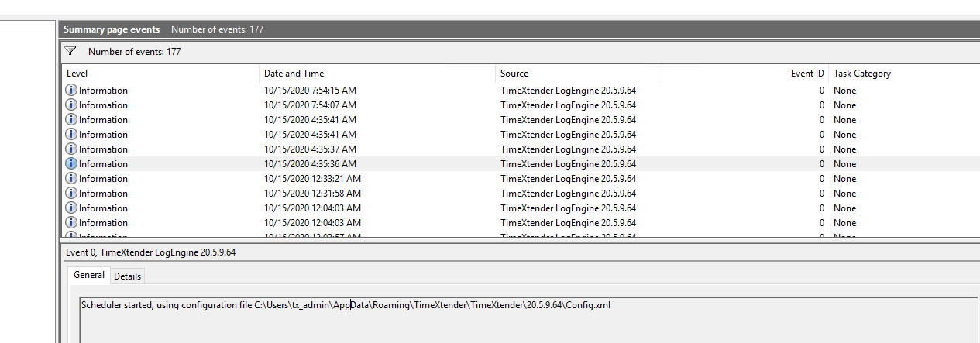
Task: Sort events by the Level column header
Action: [x=160, y=74]
